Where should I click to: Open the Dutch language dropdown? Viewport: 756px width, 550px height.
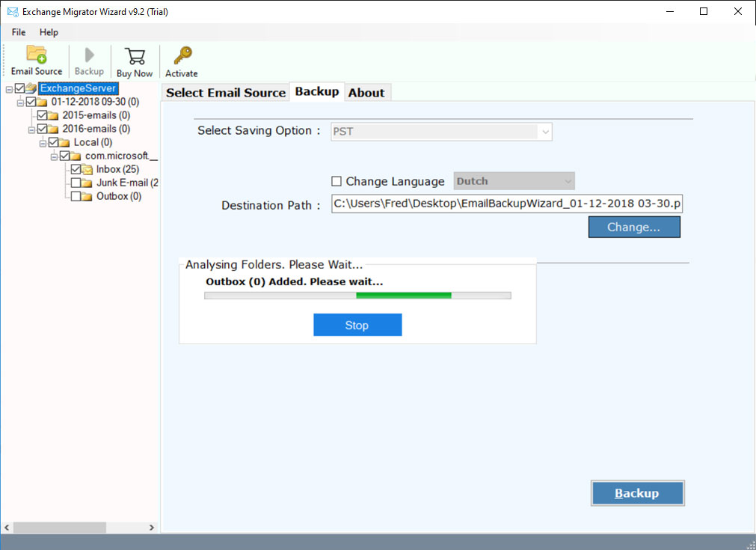pyautogui.click(x=514, y=181)
